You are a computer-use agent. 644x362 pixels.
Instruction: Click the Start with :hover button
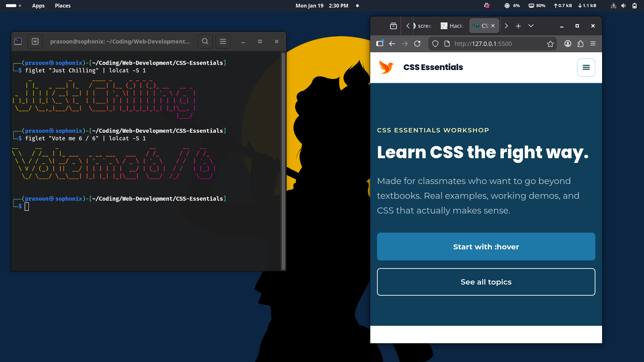(486, 247)
